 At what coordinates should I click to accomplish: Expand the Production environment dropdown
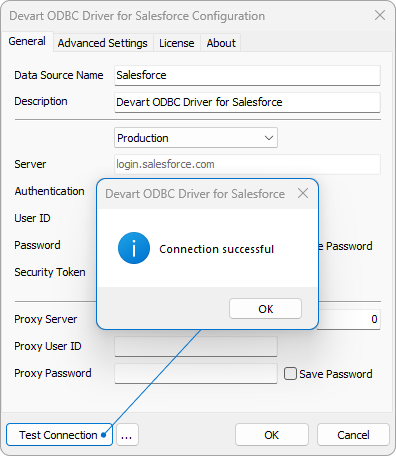(196, 138)
